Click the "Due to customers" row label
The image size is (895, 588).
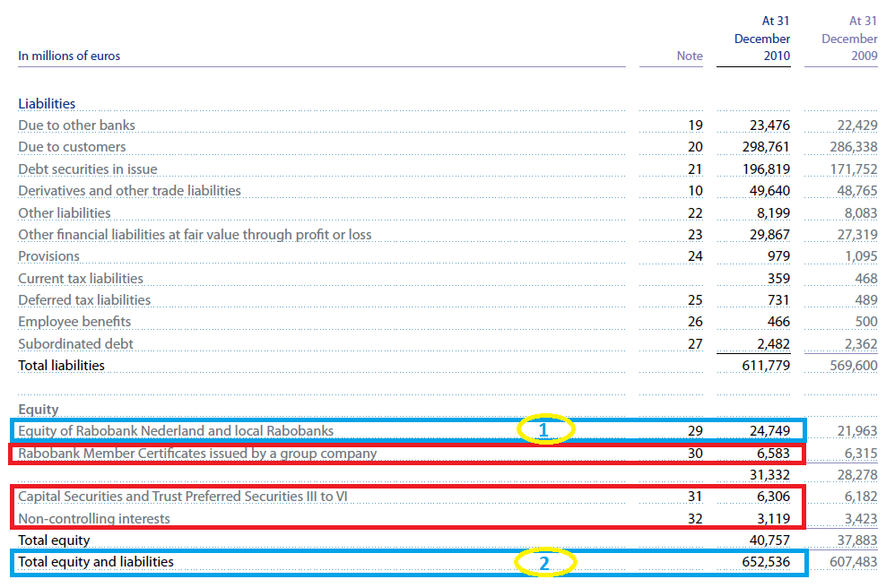click(72, 147)
